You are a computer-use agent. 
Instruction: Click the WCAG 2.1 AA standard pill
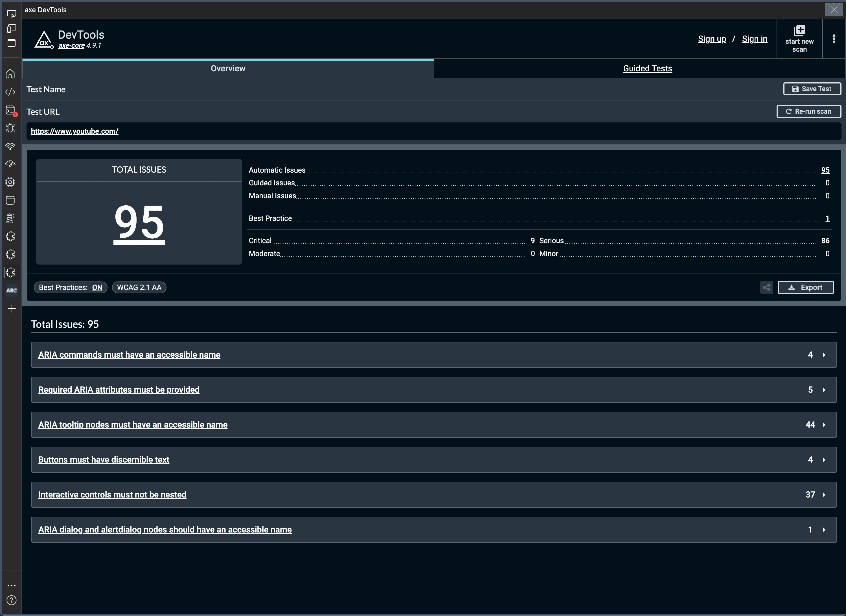139,287
